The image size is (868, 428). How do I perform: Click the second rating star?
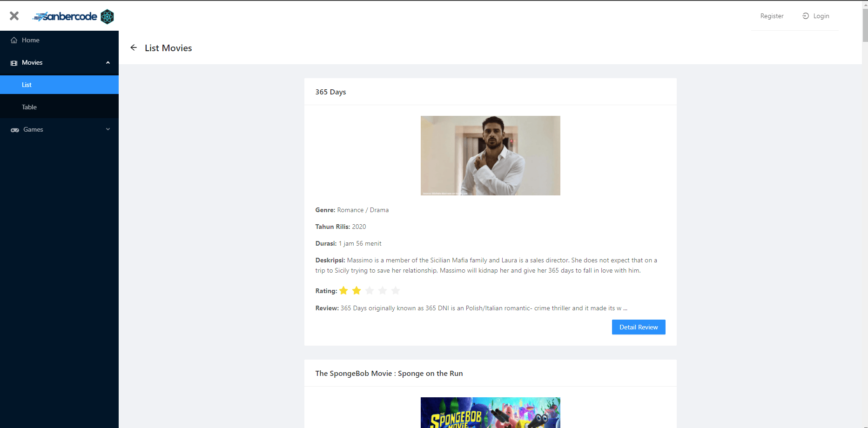[357, 291]
